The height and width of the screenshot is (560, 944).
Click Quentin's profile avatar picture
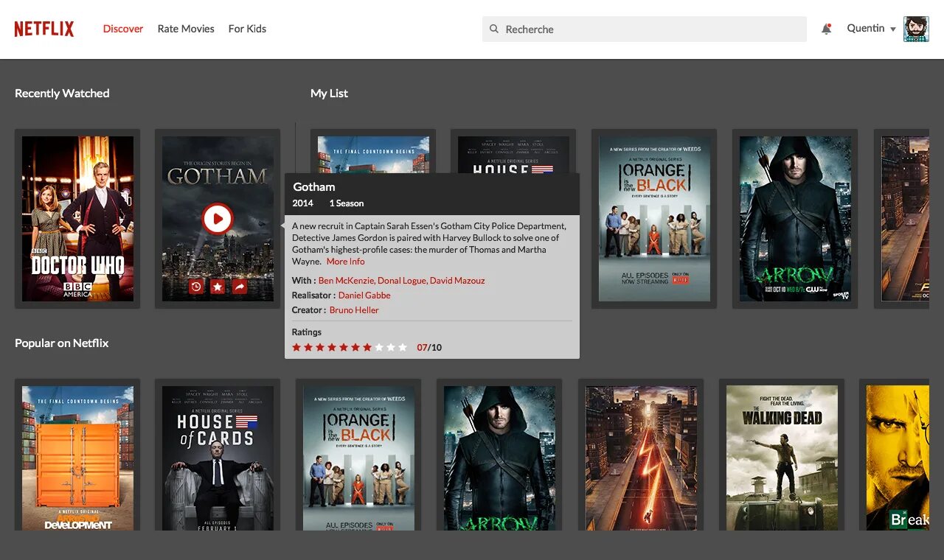(916, 29)
